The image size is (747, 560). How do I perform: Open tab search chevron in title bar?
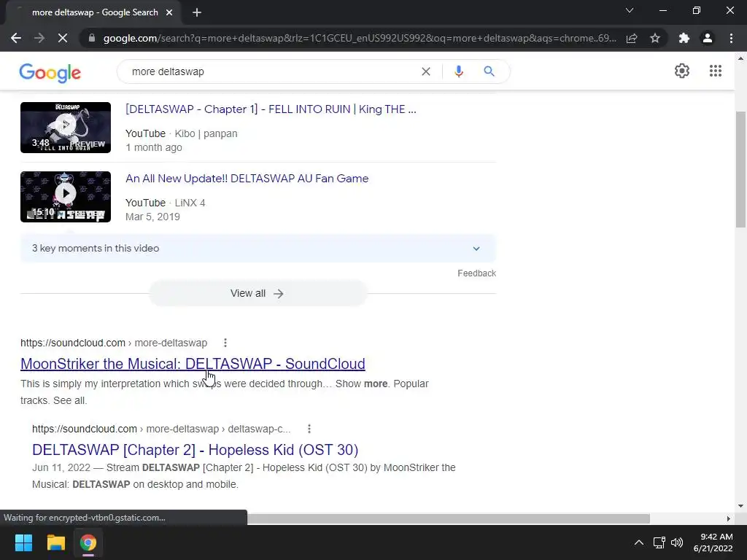(x=630, y=10)
